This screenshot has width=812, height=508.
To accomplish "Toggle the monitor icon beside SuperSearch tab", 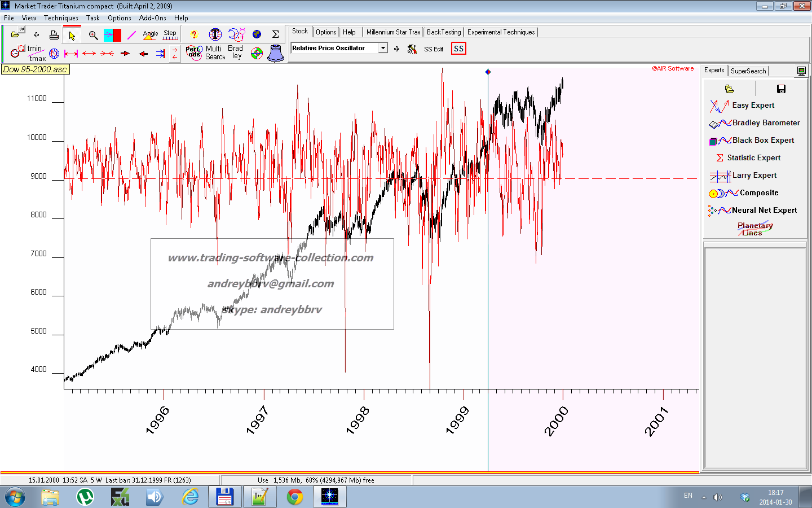I will click(x=801, y=71).
